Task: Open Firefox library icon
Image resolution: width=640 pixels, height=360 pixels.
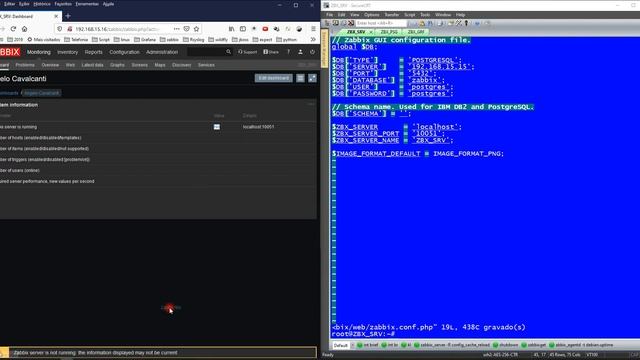Action: [231, 29]
